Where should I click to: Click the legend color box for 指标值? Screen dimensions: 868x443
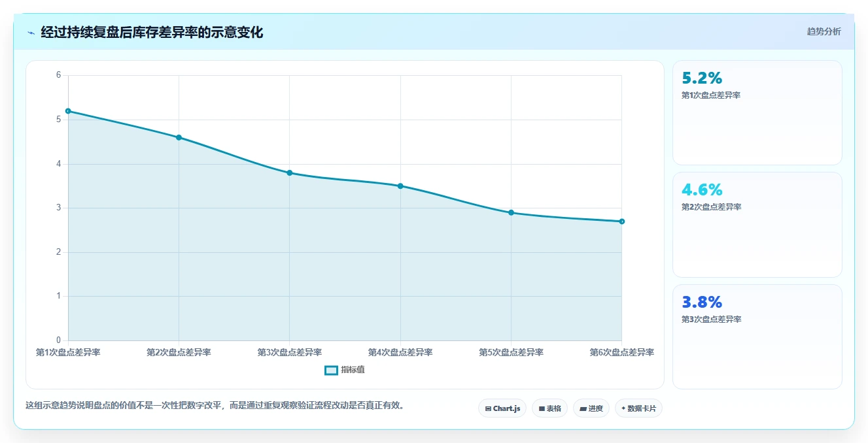click(x=331, y=370)
